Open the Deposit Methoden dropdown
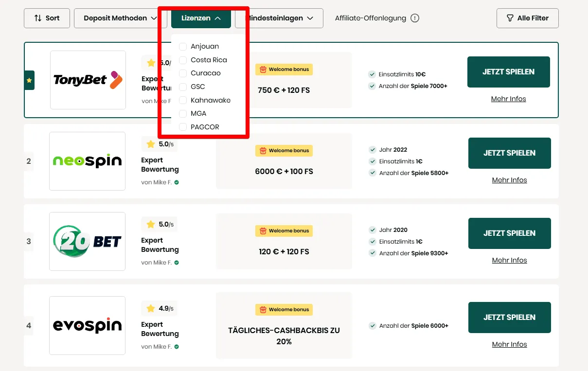The image size is (588, 371). click(121, 18)
